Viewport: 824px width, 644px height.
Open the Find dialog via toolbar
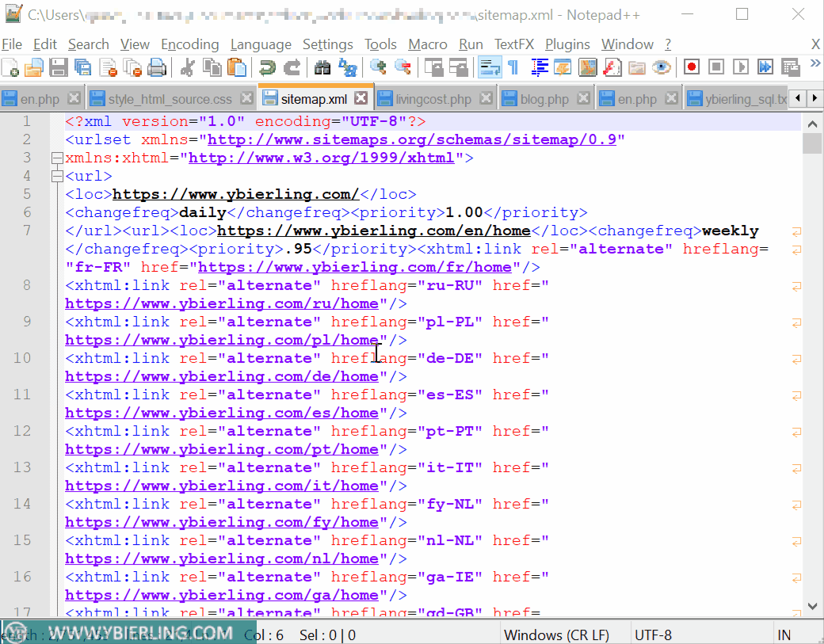[322, 68]
